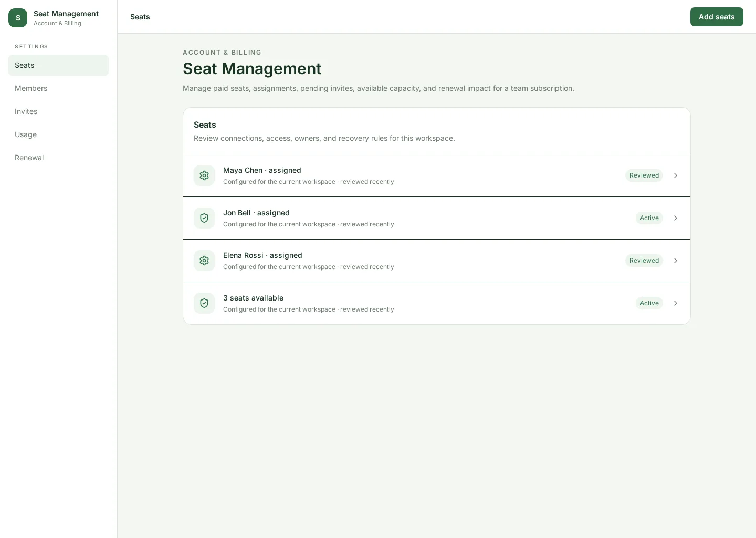Click the shield icon beside Jon Bell
The width and height of the screenshot is (756, 538).
click(204, 218)
